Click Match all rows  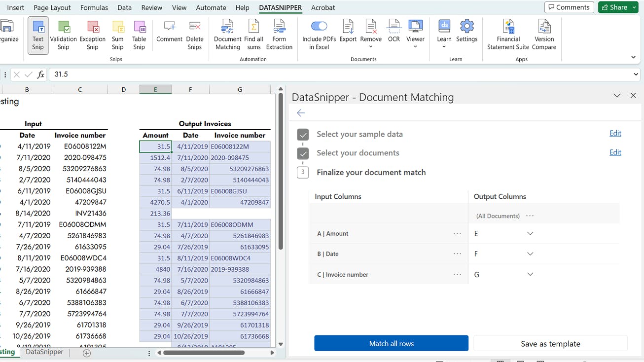click(391, 343)
